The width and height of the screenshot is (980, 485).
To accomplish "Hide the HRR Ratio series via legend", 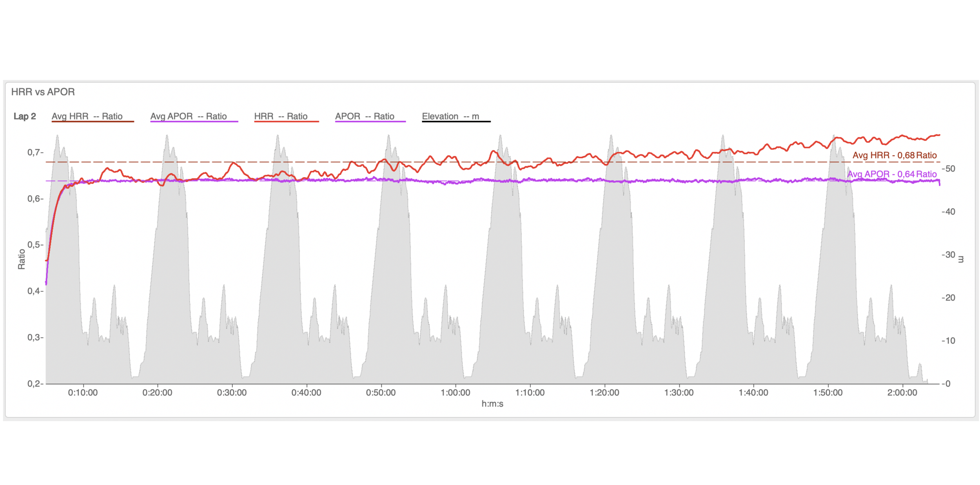I will click(x=281, y=116).
